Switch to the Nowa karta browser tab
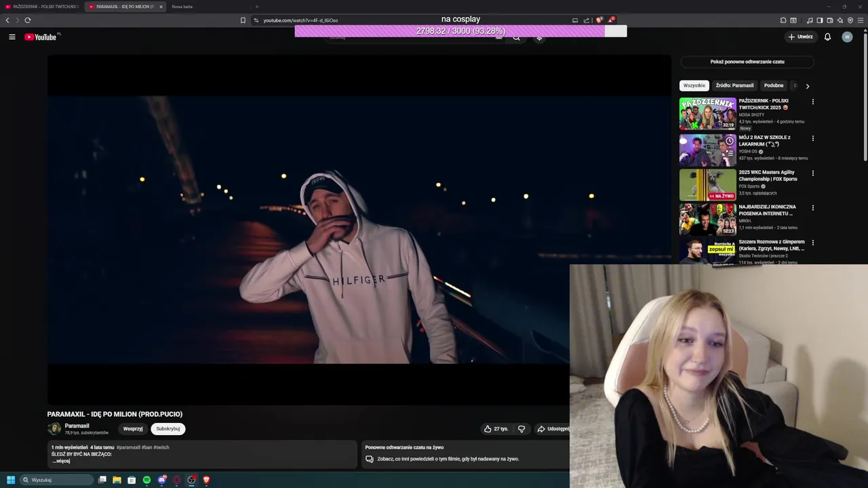 [x=182, y=7]
